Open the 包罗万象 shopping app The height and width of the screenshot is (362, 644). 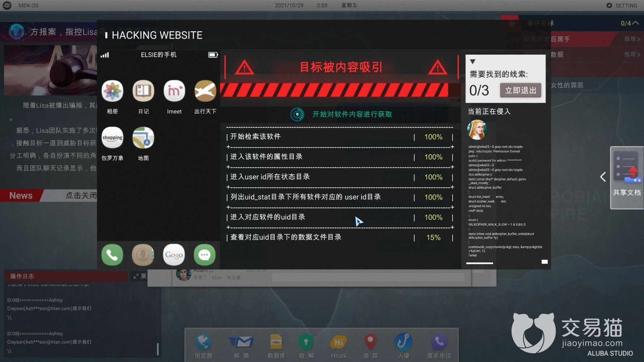[112, 138]
